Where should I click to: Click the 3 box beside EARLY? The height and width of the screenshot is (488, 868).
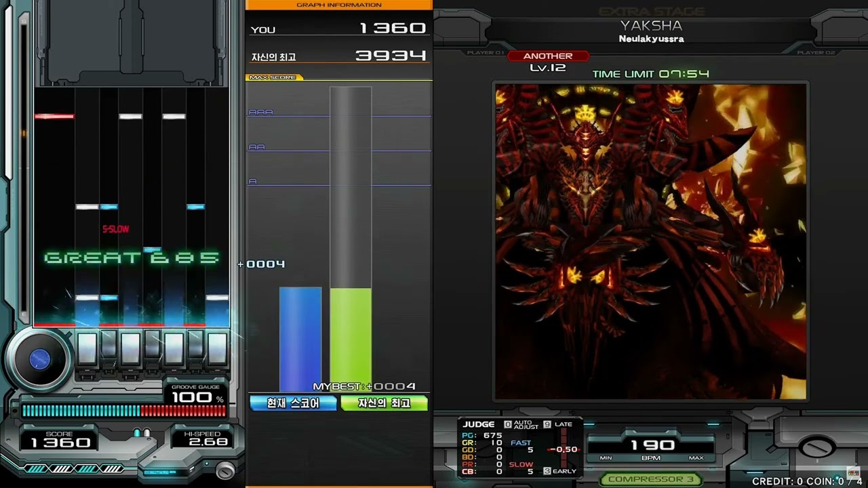[547, 471]
